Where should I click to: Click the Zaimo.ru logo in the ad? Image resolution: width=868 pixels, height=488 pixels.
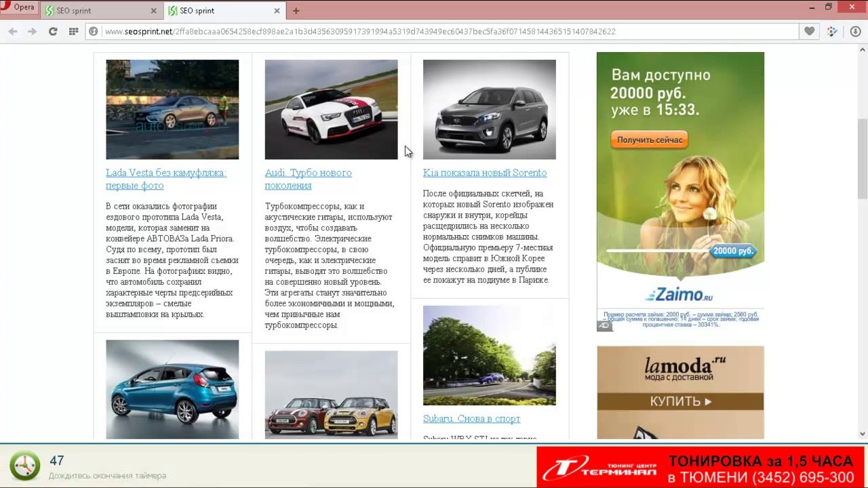click(x=679, y=295)
